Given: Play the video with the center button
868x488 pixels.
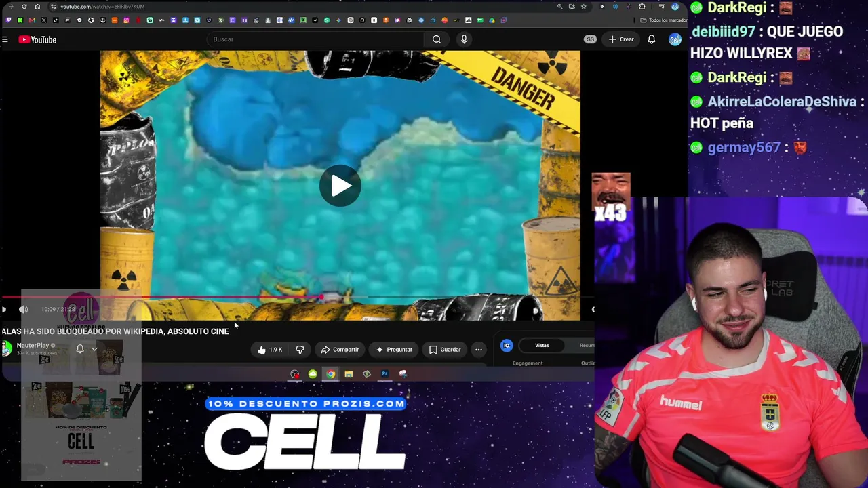Looking at the screenshot, I should click(340, 186).
